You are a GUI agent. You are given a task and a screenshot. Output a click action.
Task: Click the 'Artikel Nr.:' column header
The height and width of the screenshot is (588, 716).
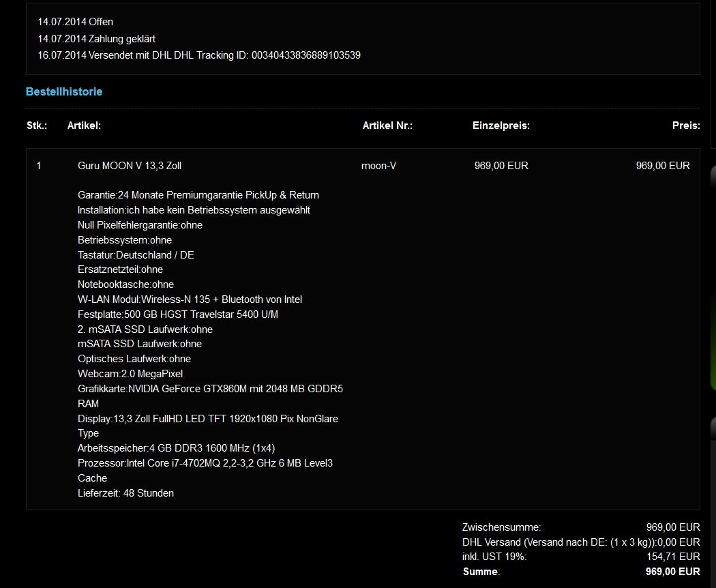[387, 126]
